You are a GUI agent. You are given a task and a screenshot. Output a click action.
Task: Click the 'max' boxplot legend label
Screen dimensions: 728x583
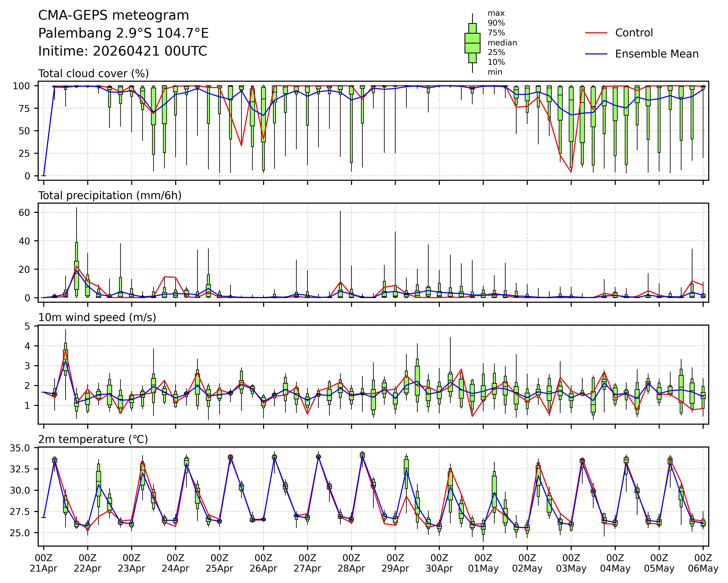pyautogui.click(x=496, y=13)
